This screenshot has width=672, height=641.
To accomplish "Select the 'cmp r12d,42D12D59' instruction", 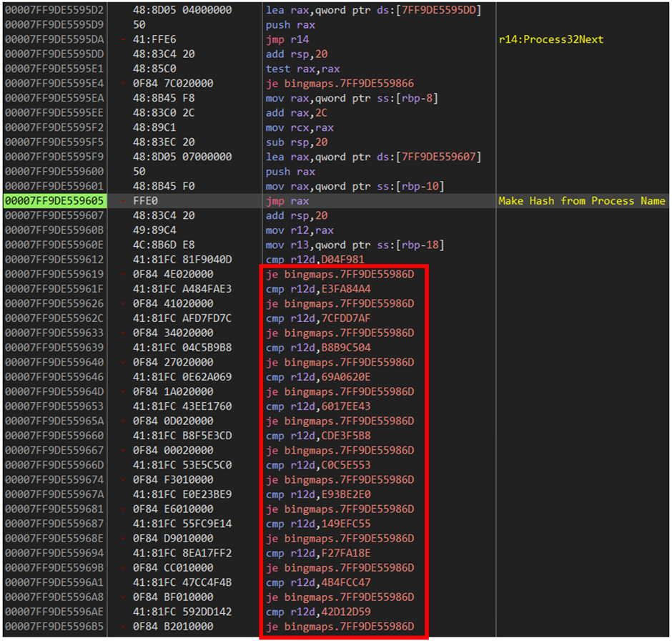I will pos(318,612).
